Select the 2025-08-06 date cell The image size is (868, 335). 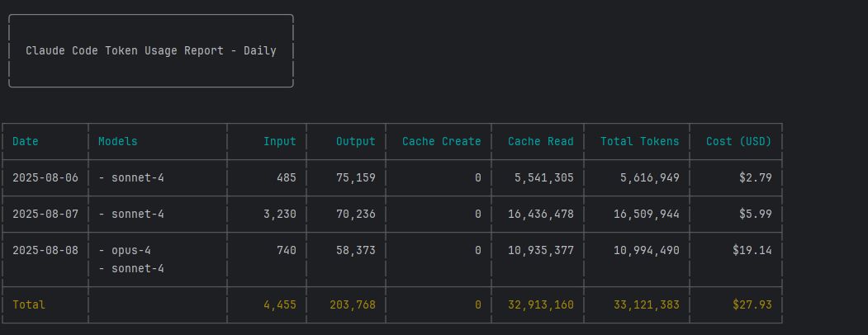coord(45,177)
